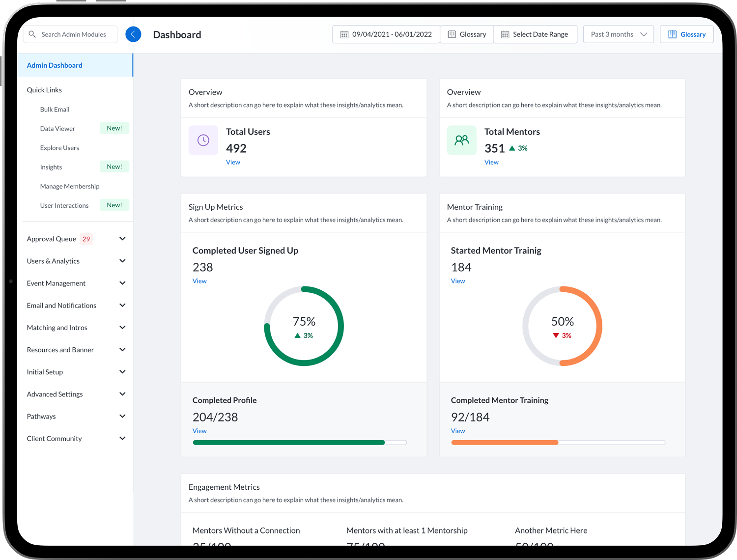The image size is (737, 560).
Task: Expand Email and Notifications section
Action: click(122, 305)
